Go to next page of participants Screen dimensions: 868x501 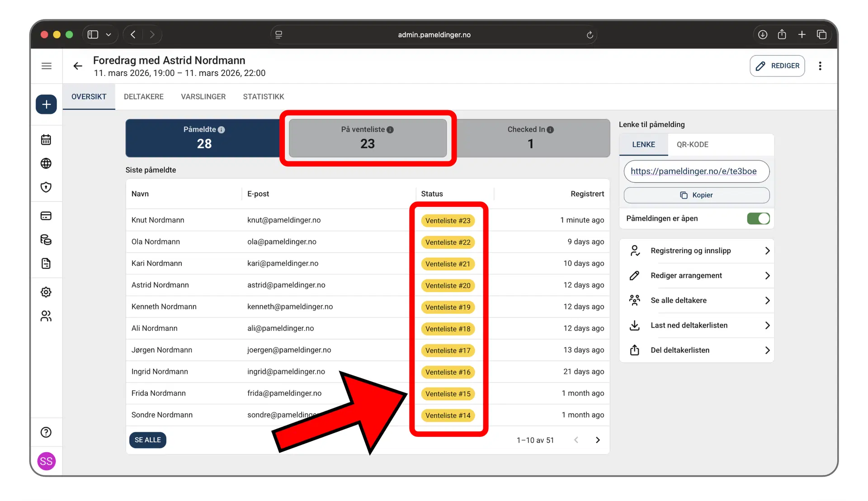pyautogui.click(x=598, y=440)
